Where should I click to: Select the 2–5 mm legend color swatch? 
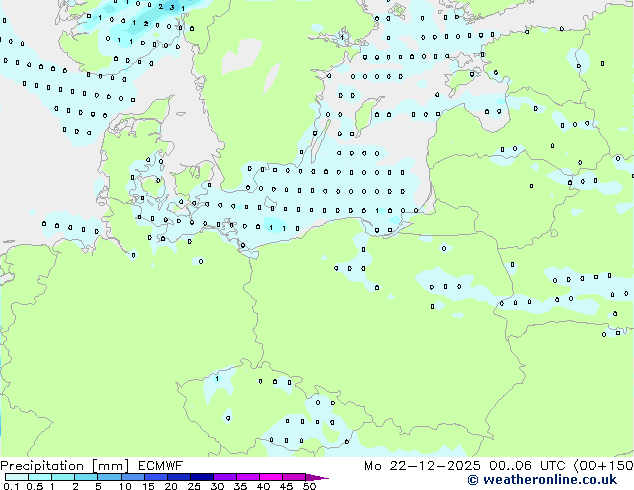86,477
